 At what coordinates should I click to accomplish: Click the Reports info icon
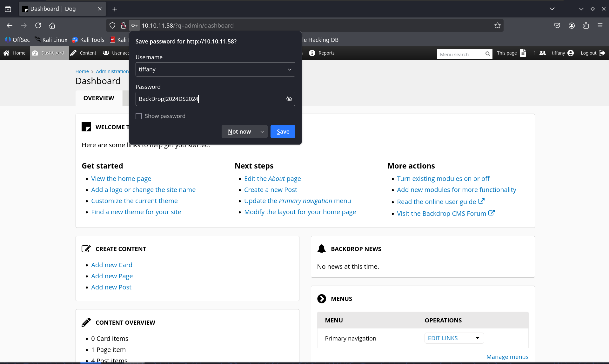312,53
